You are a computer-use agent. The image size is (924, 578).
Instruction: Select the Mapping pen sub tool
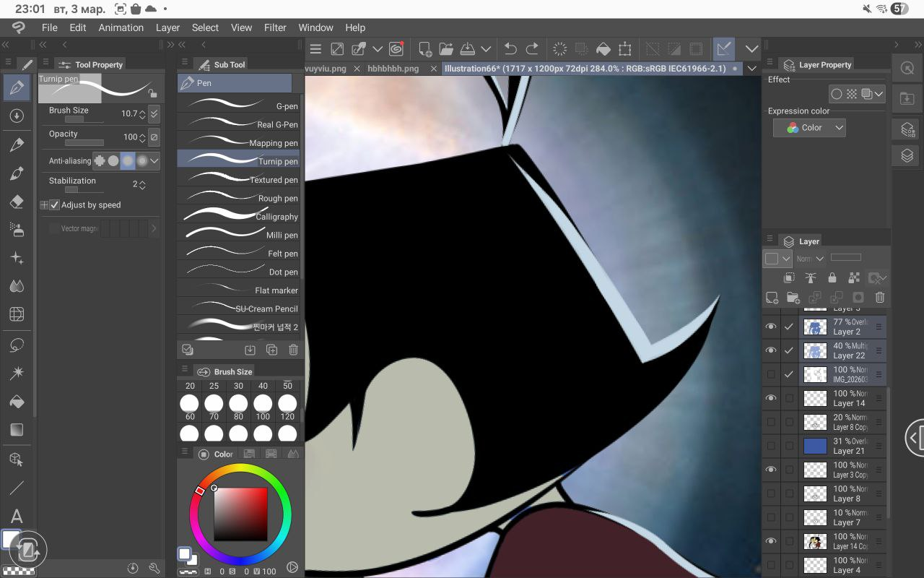[x=238, y=142]
